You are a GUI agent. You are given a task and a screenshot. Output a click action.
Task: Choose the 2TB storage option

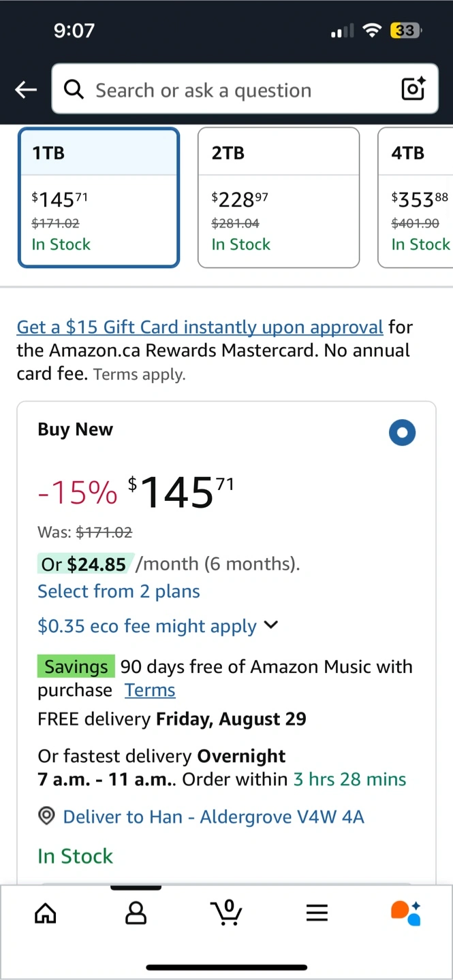tap(278, 197)
